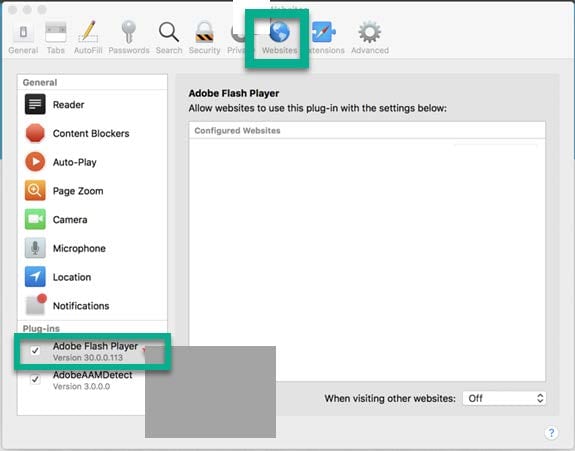Open the Extensions puzzle icon
The width and height of the screenshot is (575, 451).
click(x=324, y=32)
